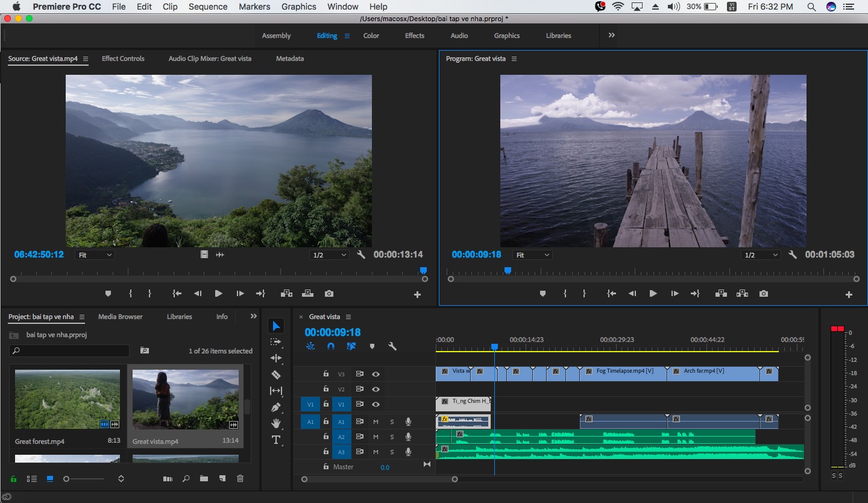868x503 pixels.
Task: Open the Sequence menu
Action: click(208, 7)
